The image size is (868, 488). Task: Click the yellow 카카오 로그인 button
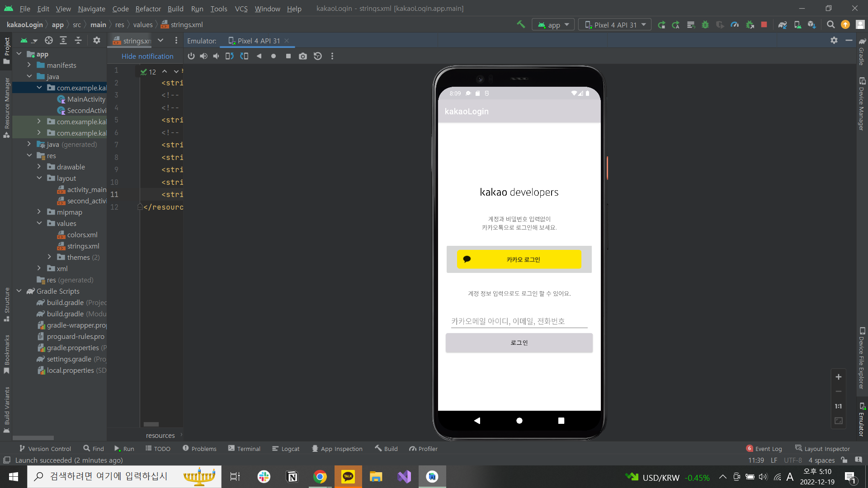[519, 259]
